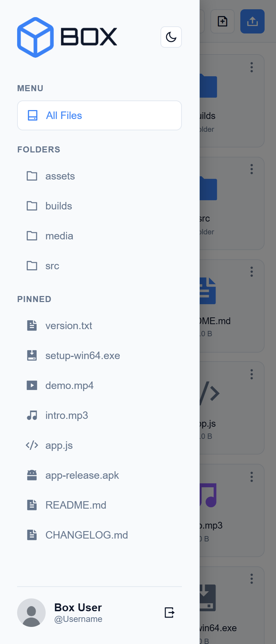The image size is (276, 644).
Task: Open the Box User profile
Action: (78, 607)
